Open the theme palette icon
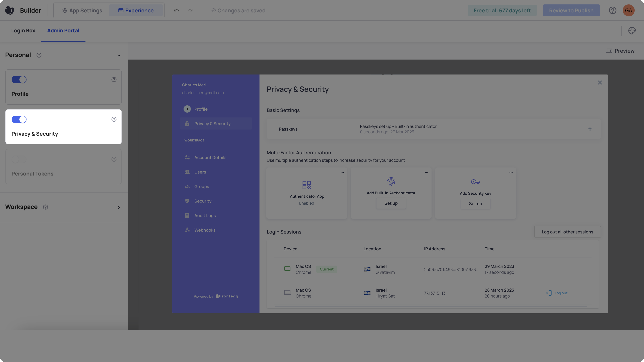 pyautogui.click(x=632, y=31)
